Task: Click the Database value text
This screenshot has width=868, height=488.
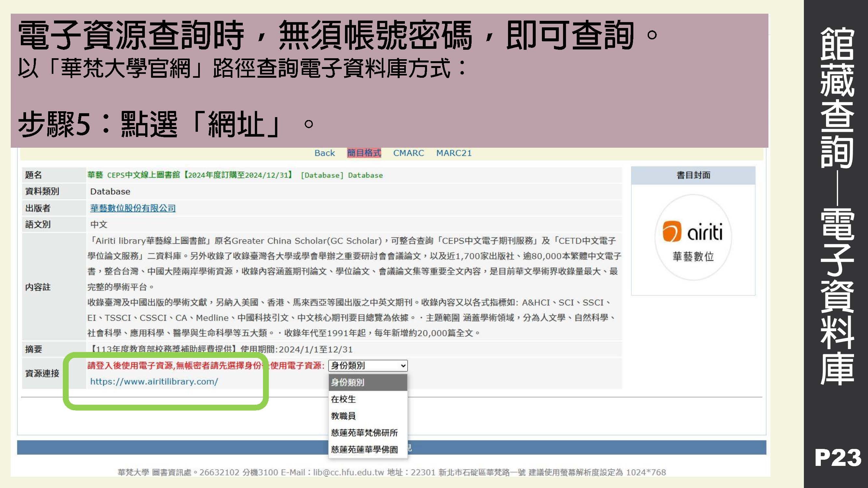Action: [110, 192]
